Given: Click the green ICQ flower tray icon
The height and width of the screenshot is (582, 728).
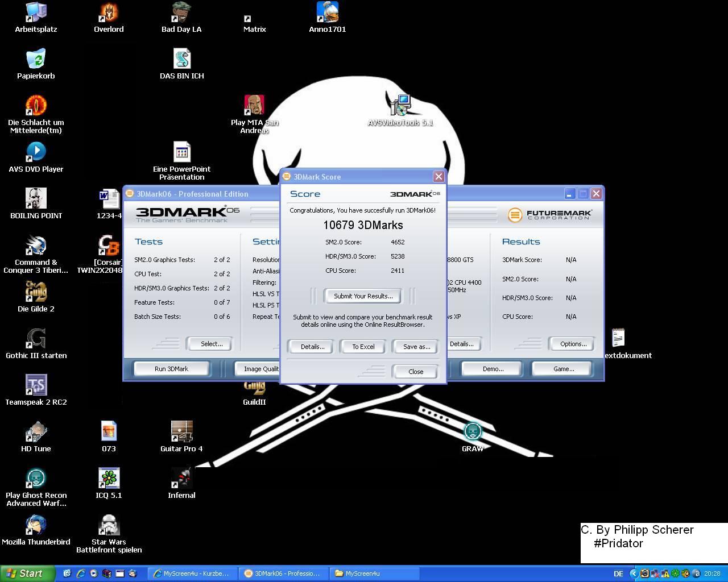Looking at the screenshot, I should (x=675, y=573).
